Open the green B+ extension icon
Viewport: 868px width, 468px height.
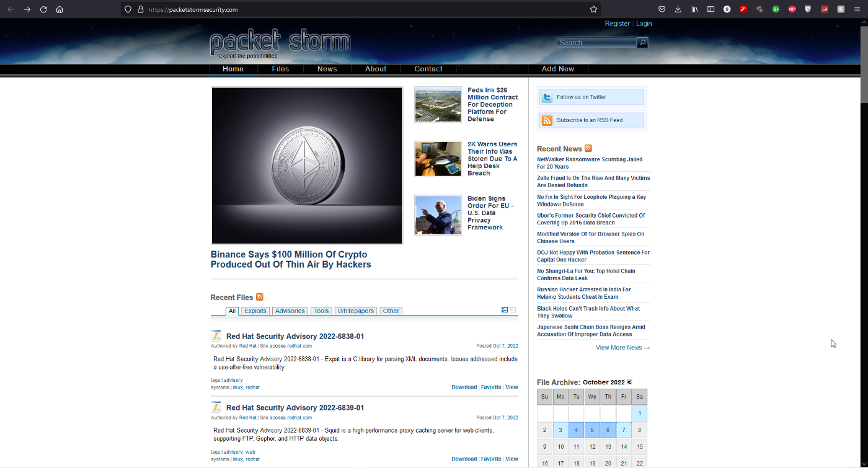coord(776,9)
